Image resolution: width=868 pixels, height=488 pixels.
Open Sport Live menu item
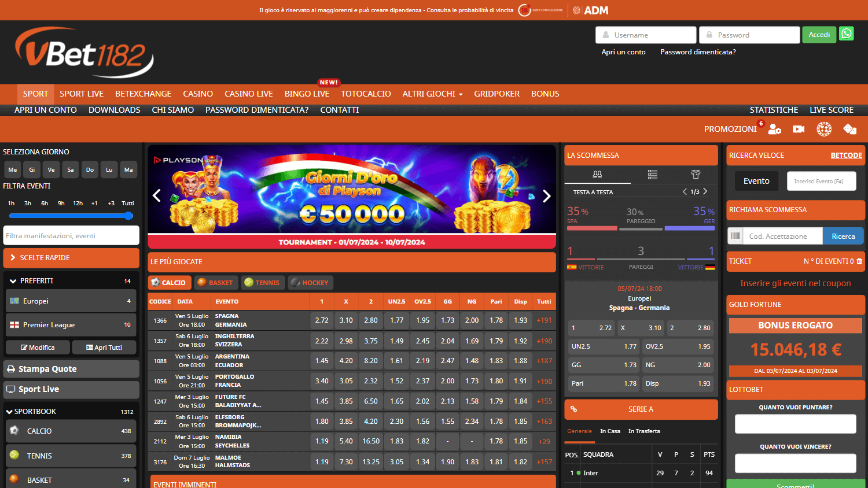click(x=82, y=94)
